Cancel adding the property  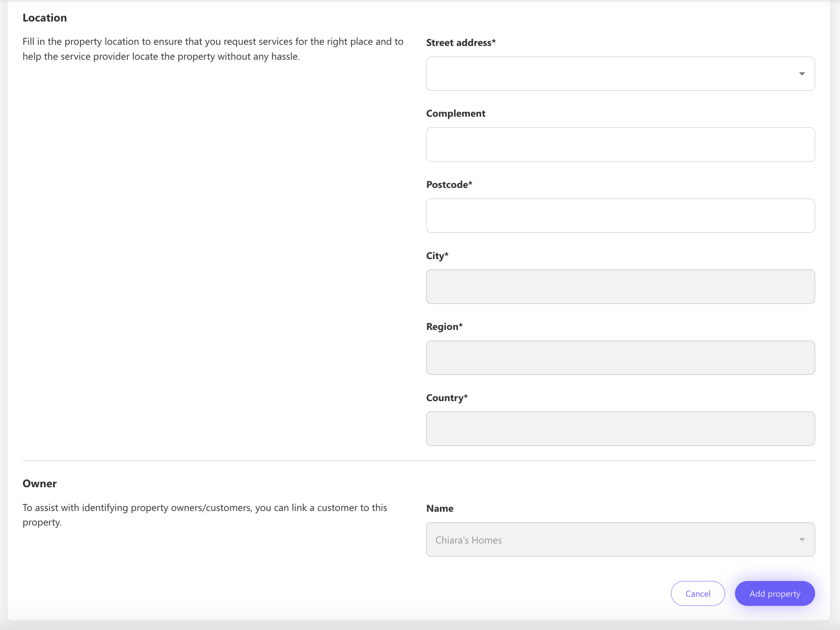(698, 593)
